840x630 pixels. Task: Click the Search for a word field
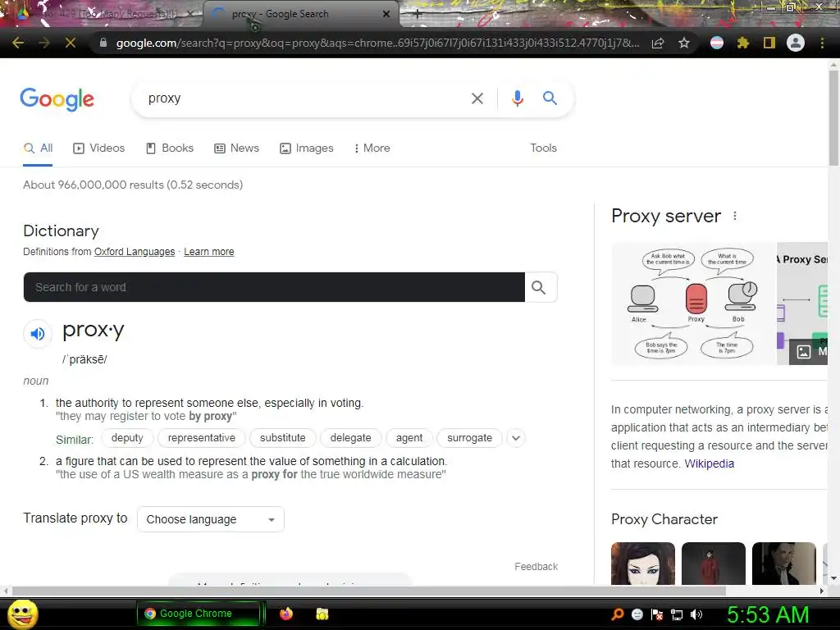pyautogui.click(x=274, y=287)
